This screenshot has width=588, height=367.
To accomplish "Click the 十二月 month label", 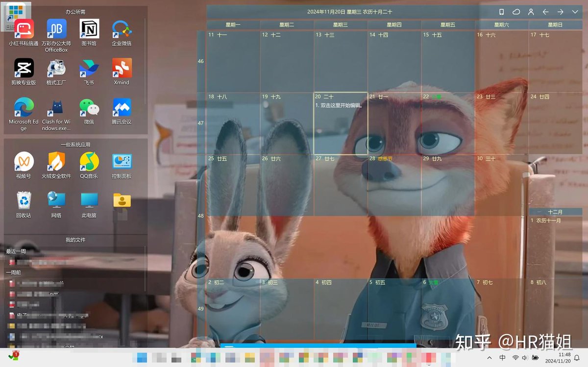I will 555,212.
